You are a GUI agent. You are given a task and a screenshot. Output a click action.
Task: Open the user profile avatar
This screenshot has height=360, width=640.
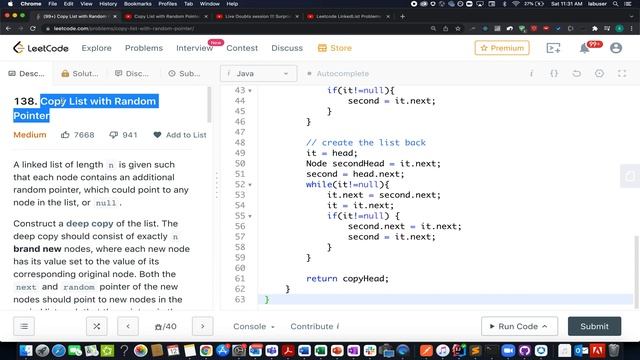(616, 48)
